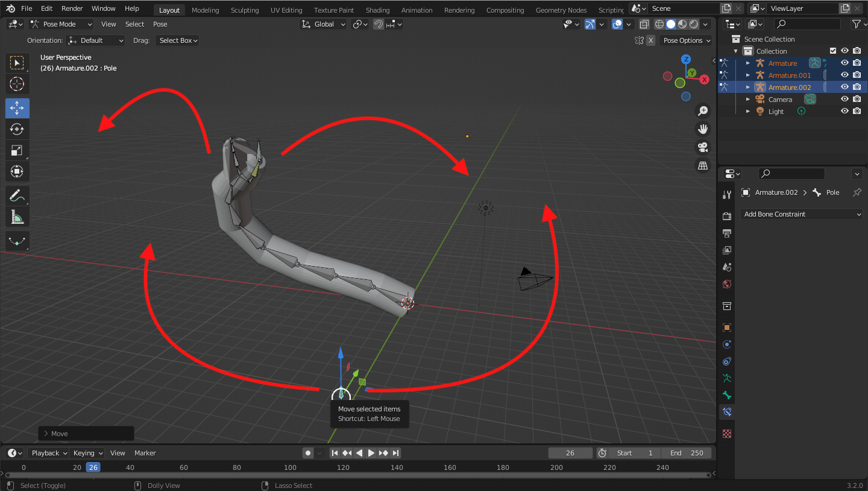
Task: Switch to the Sculpting workspace tab
Action: click(x=245, y=10)
